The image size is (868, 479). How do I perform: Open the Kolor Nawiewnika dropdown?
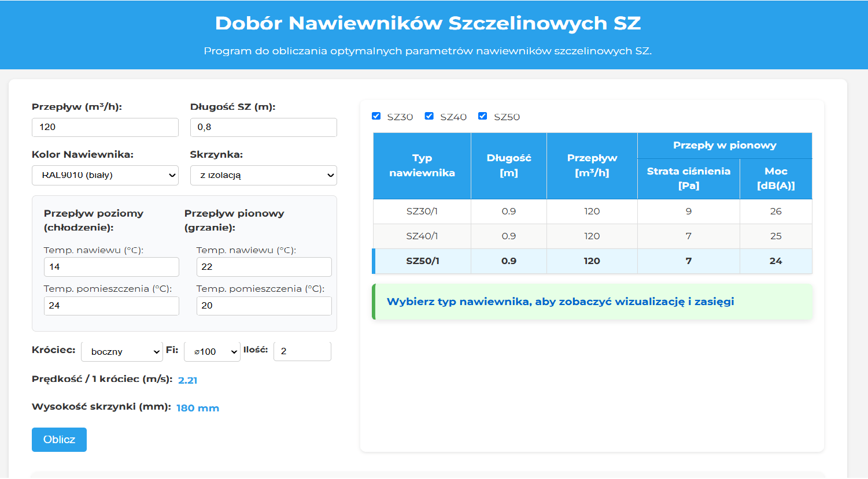(105, 175)
